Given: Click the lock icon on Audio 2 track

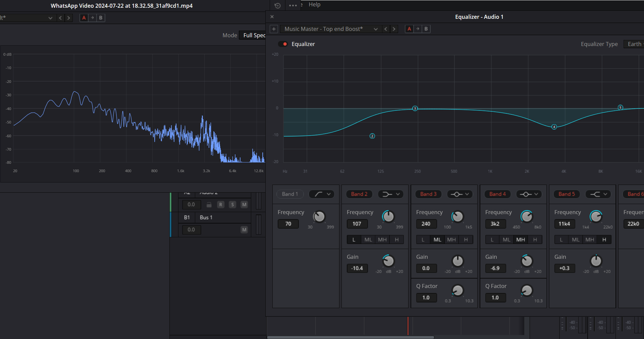Looking at the screenshot, I should 209,204.
